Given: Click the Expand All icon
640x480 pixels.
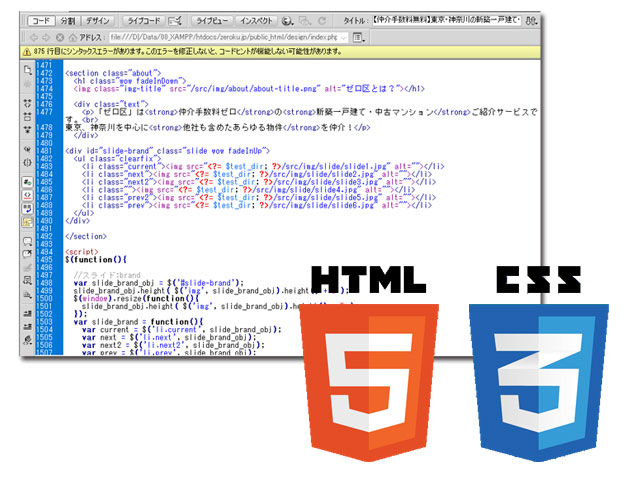Looking at the screenshot, I should pos(27,130).
